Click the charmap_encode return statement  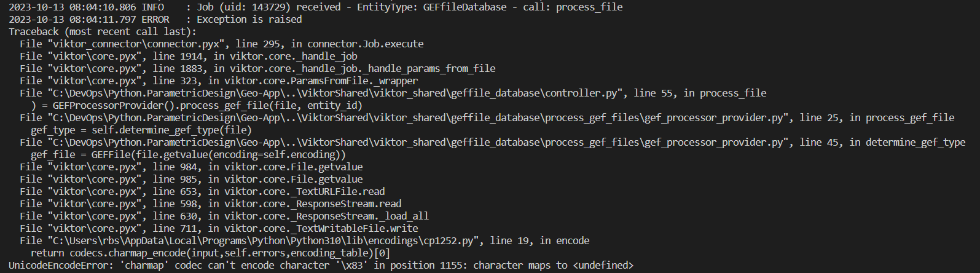pyautogui.click(x=210, y=253)
